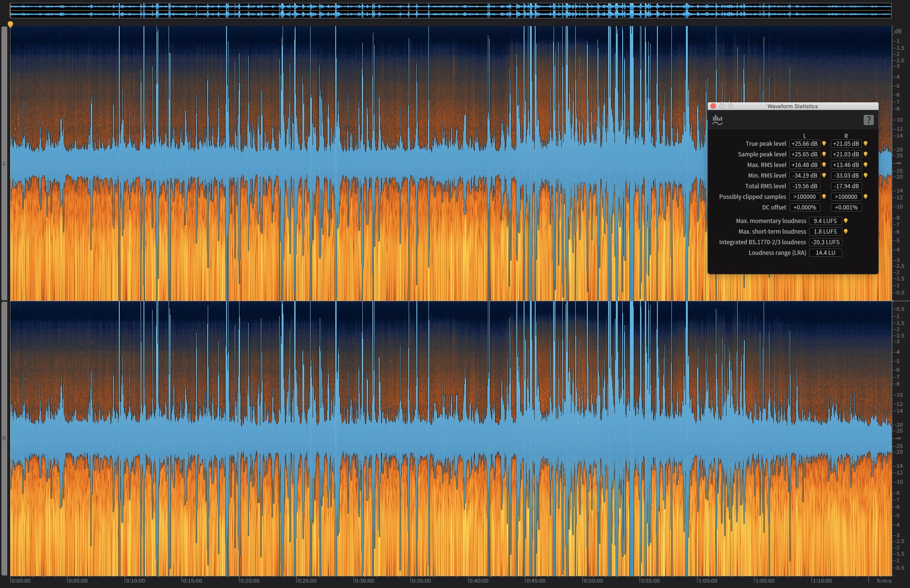Show left channel possibly clipped samples marker
Viewport: 910px width, 588px height.
(x=824, y=196)
